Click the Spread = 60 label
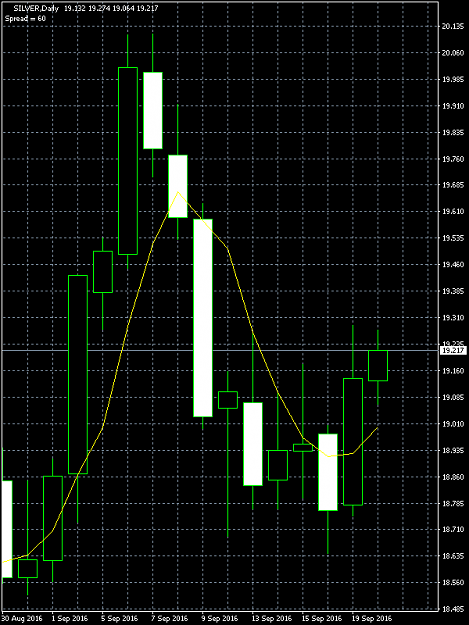This screenshot has height=625, width=469. coord(25,18)
